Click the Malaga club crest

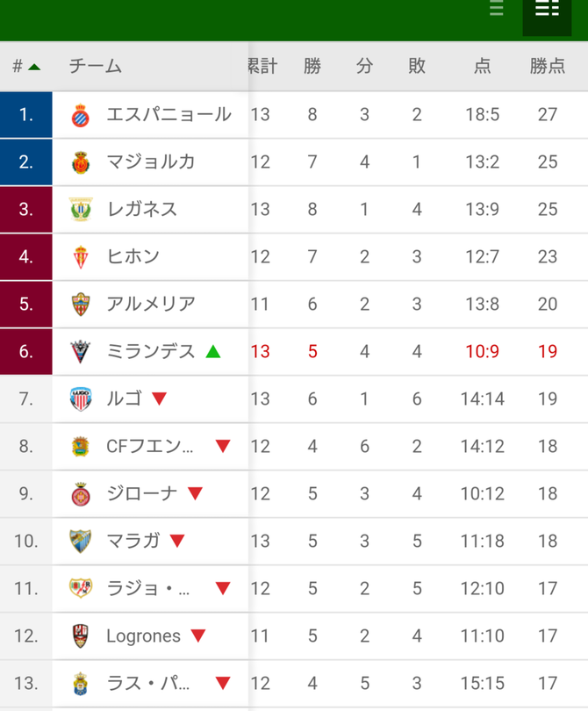pyautogui.click(x=81, y=542)
